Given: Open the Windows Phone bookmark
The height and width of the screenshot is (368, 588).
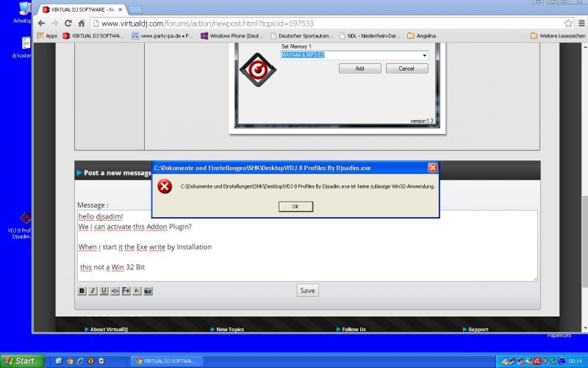Looking at the screenshot, I should tap(232, 35).
